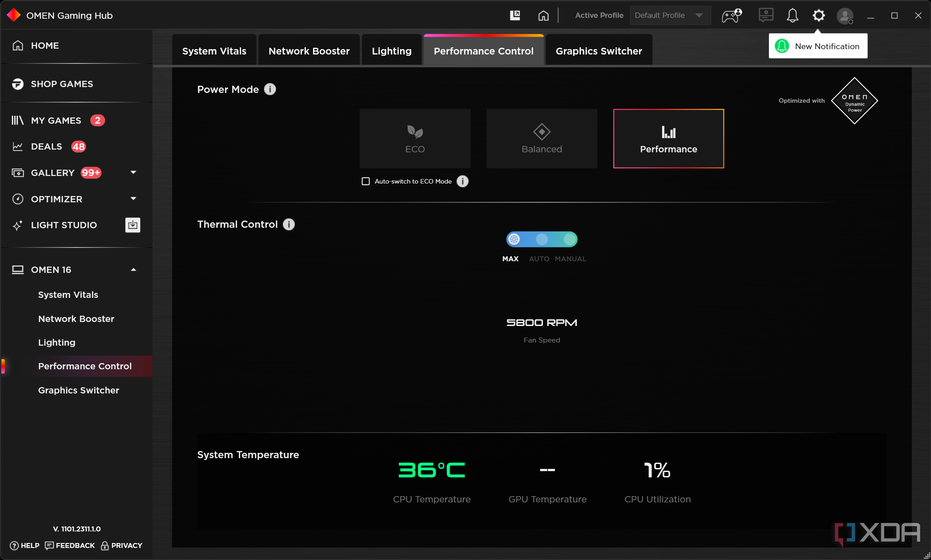Expand the Optimizer section arrow
Image resolution: width=931 pixels, height=560 pixels.
click(x=133, y=199)
